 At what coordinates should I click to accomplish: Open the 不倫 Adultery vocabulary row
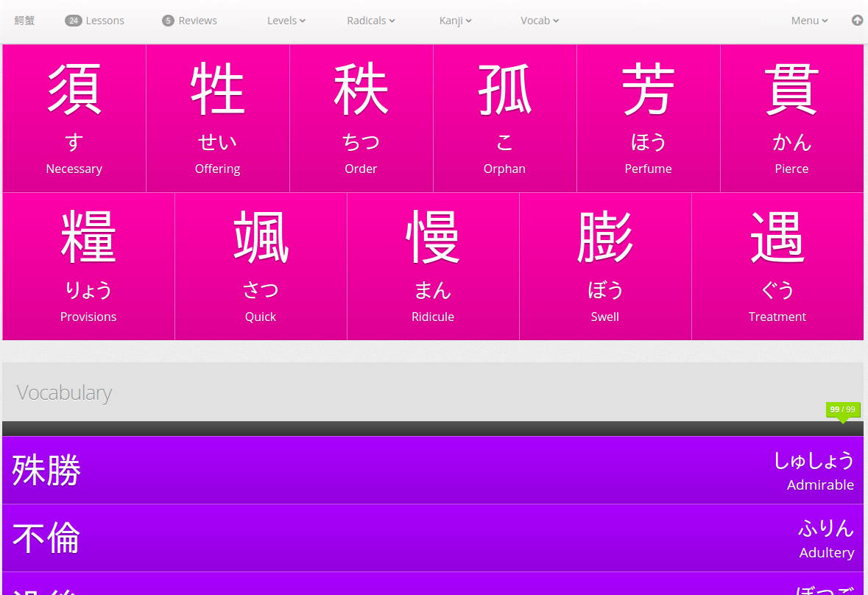[x=433, y=538]
